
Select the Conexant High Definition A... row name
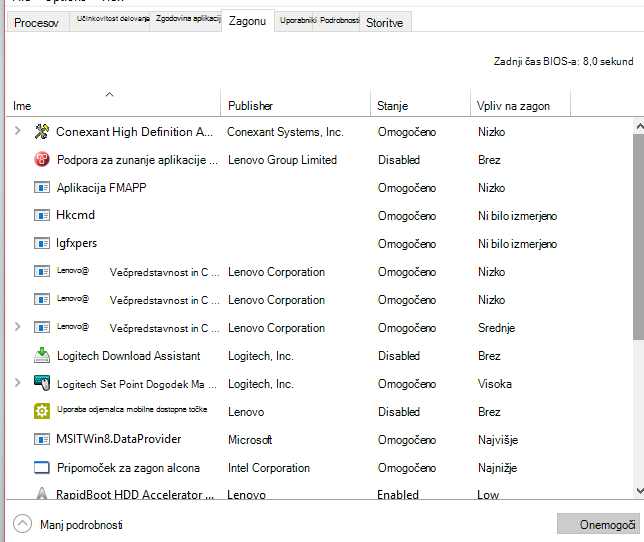tap(134, 132)
